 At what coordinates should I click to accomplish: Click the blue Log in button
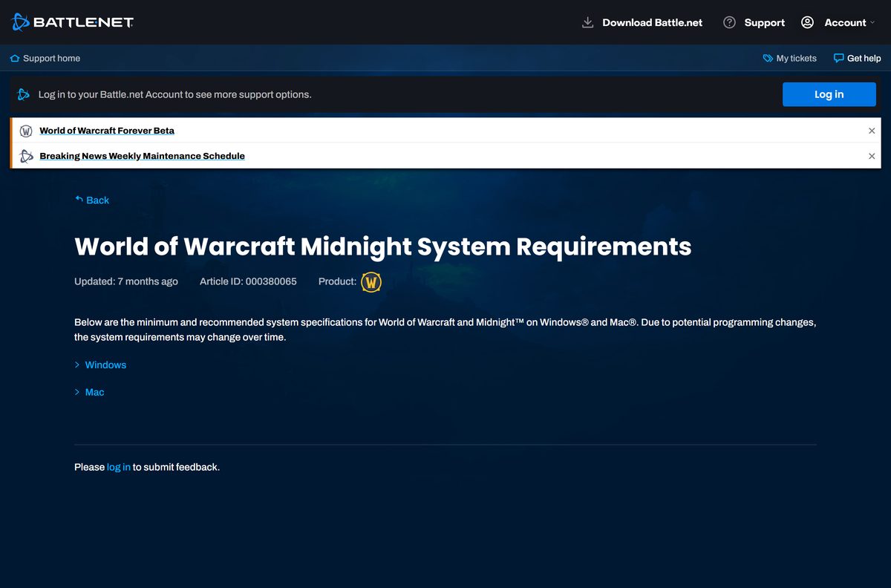coord(829,94)
